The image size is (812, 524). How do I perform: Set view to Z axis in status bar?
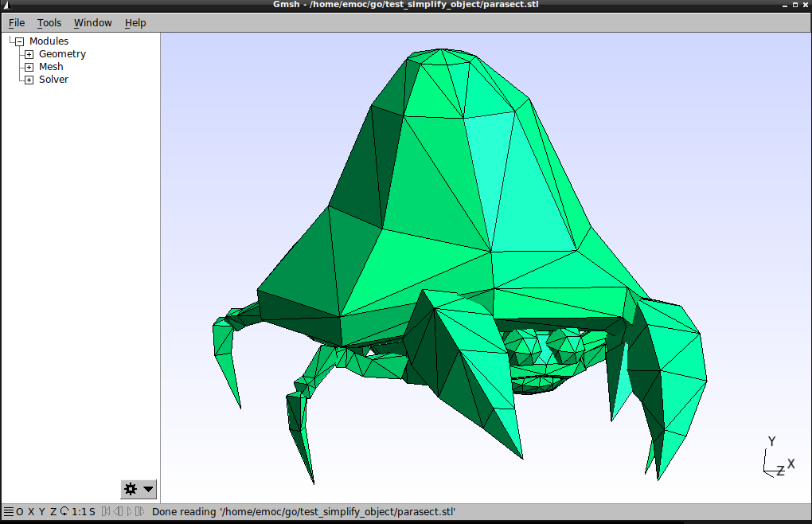53,511
